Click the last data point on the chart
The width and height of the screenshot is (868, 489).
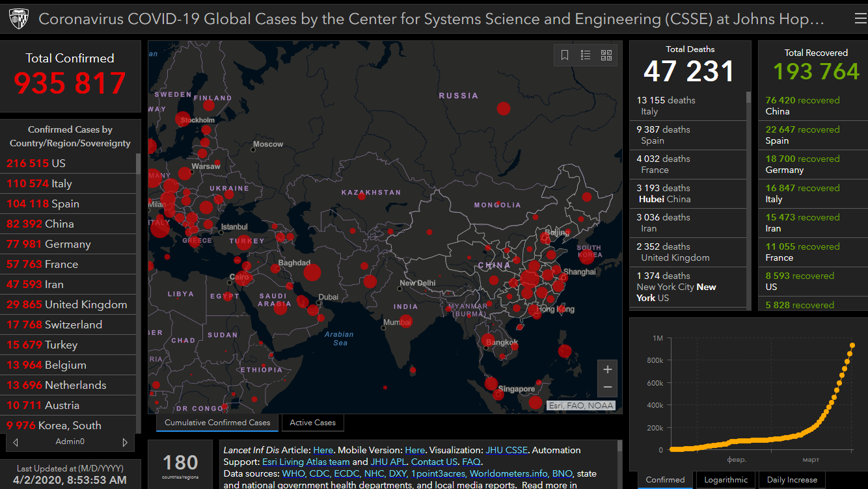click(x=852, y=345)
